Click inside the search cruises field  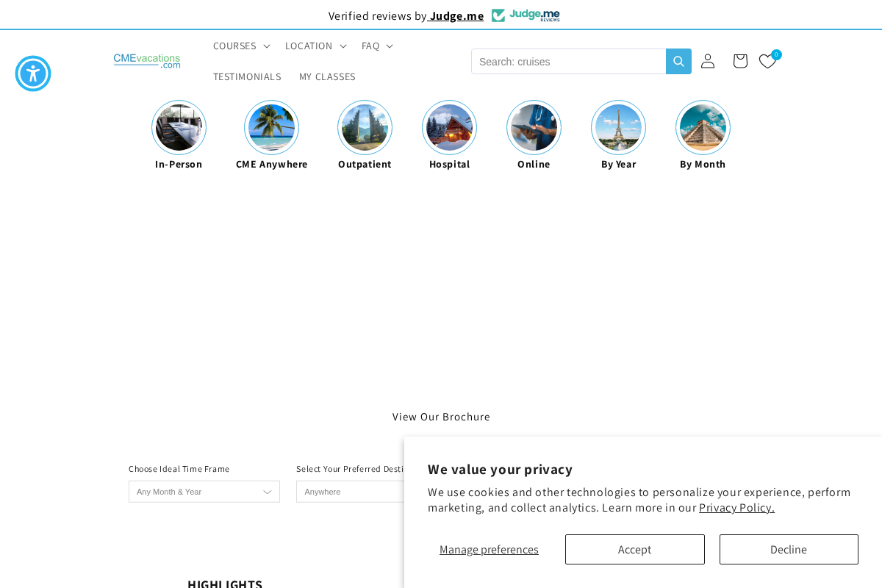point(568,61)
